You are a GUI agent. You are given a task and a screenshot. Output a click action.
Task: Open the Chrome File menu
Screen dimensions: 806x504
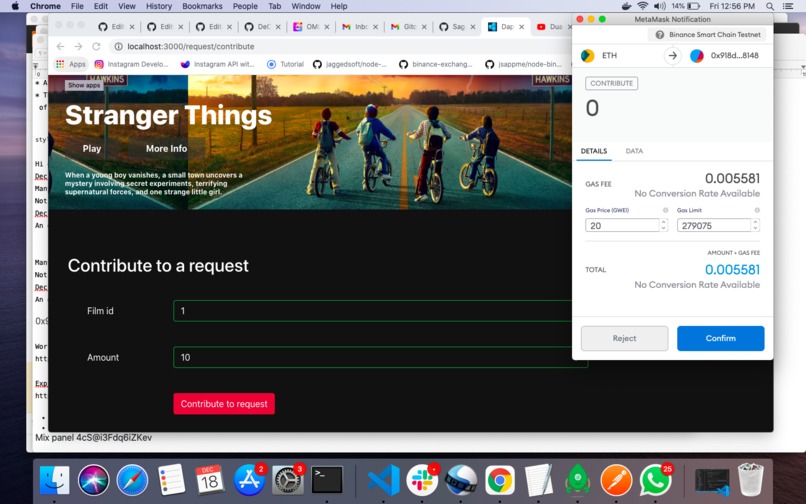[77, 6]
